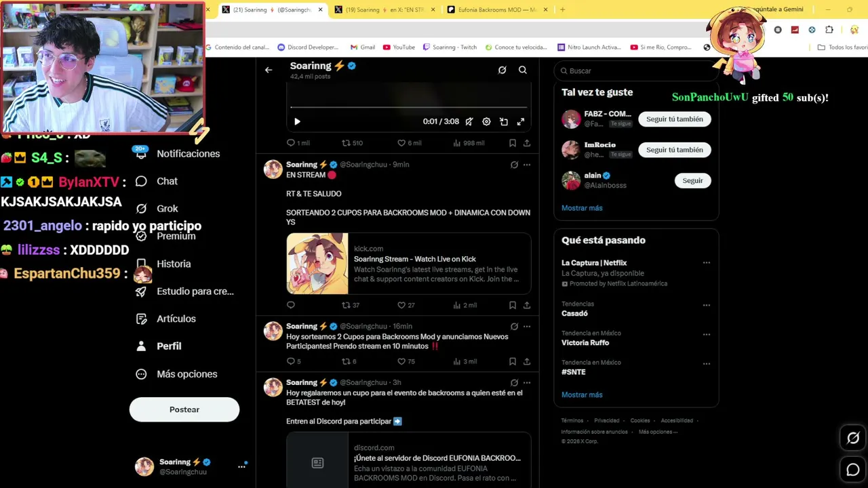Reply to the post with 5 replies

click(294, 361)
